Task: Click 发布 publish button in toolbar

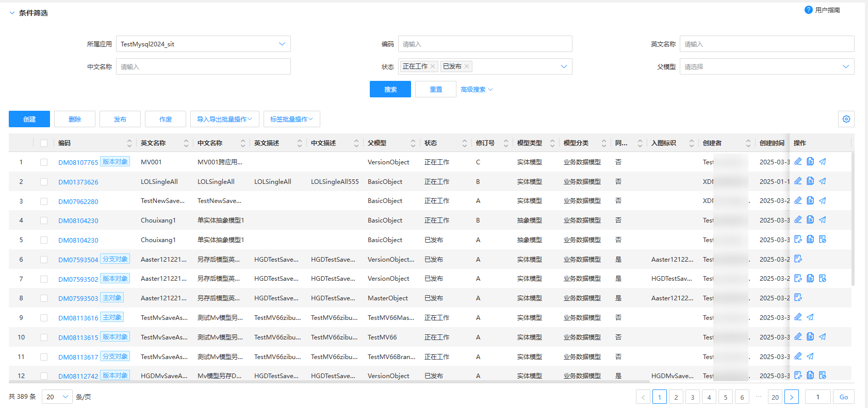Action: 120,119
